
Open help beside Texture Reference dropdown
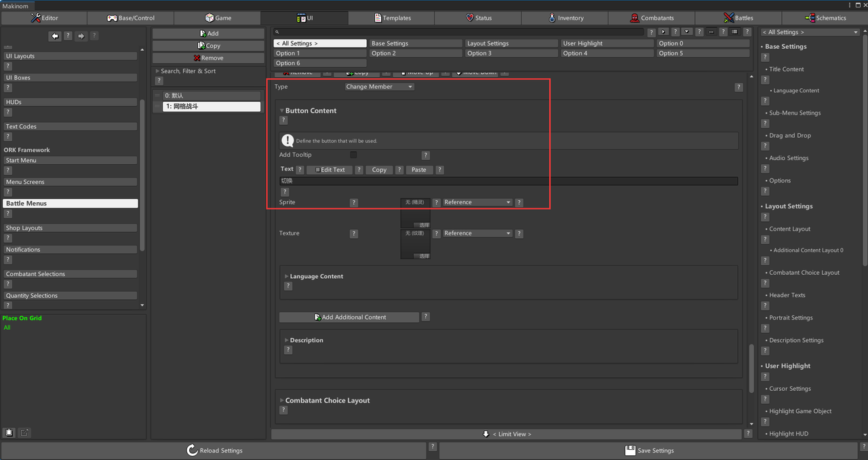tap(519, 233)
